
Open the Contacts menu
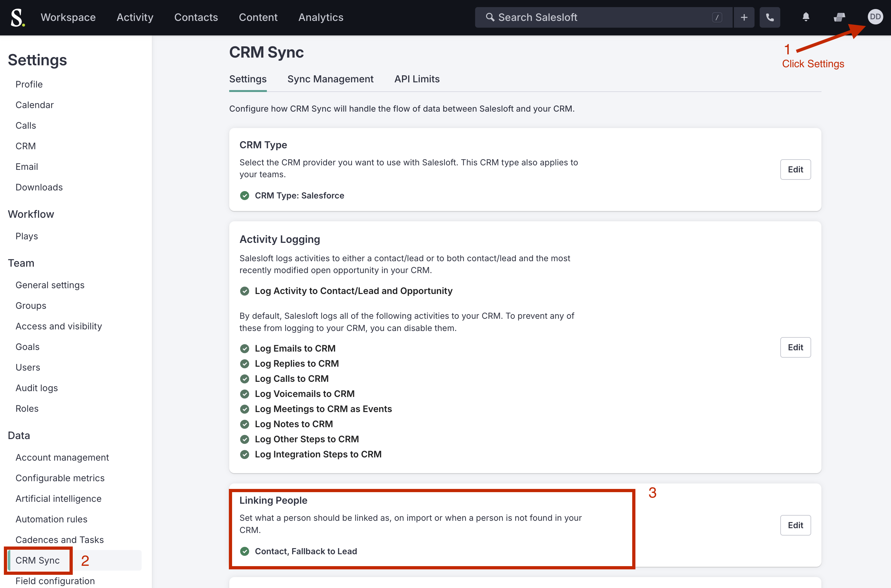click(x=196, y=17)
